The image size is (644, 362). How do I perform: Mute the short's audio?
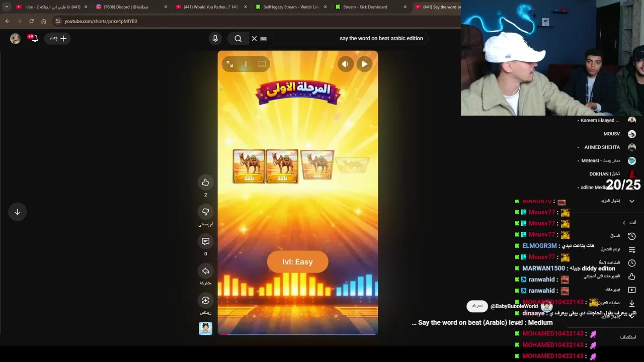pyautogui.click(x=345, y=64)
